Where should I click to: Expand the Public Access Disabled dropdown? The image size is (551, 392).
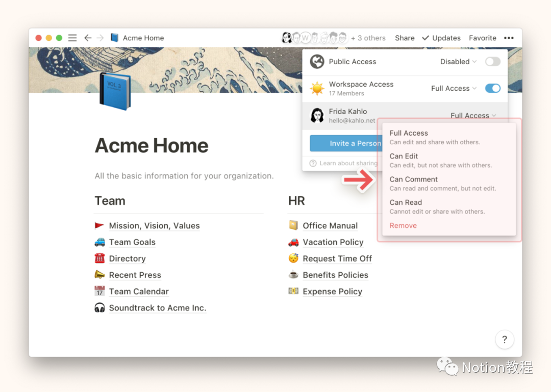(x=458, y=62)
